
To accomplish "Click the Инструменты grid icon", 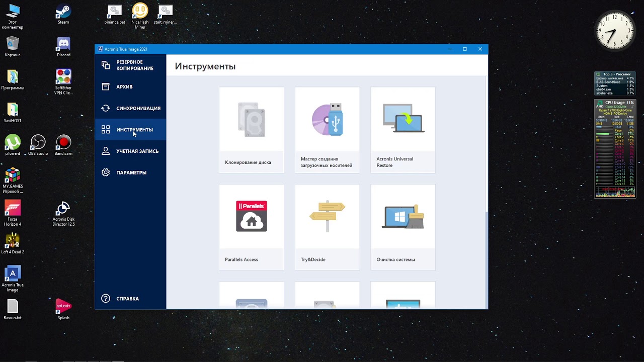I will point(106,130).
